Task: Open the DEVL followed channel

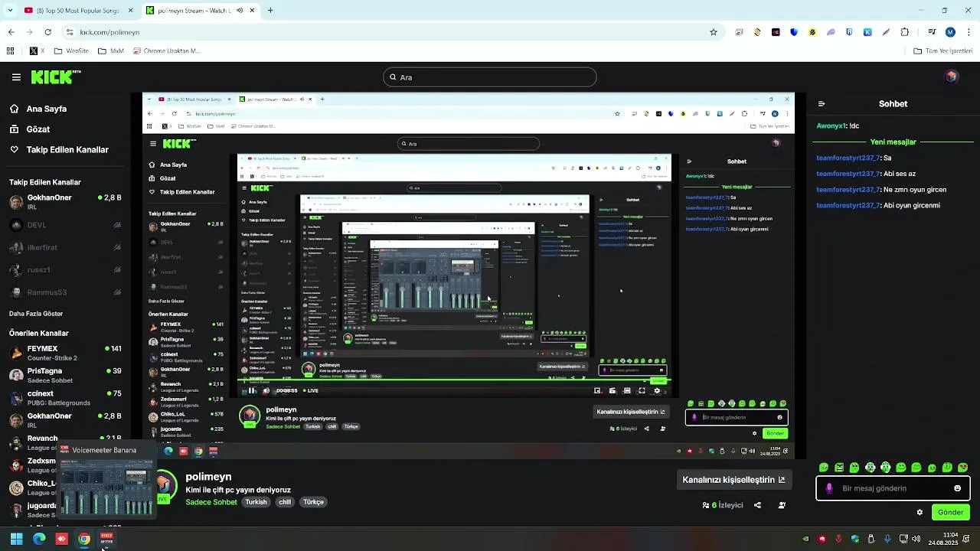Action: (65, 225)
